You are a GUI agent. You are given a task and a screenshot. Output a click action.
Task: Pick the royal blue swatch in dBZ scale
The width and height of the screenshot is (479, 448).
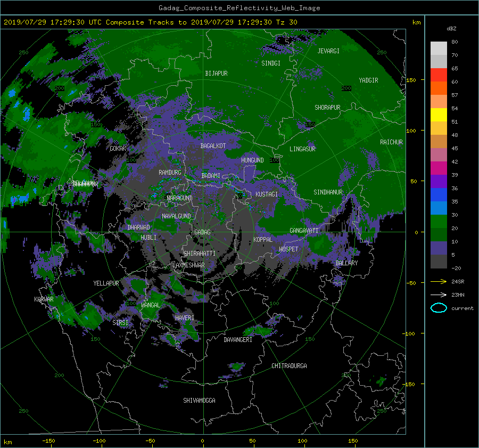click(439, 194)
